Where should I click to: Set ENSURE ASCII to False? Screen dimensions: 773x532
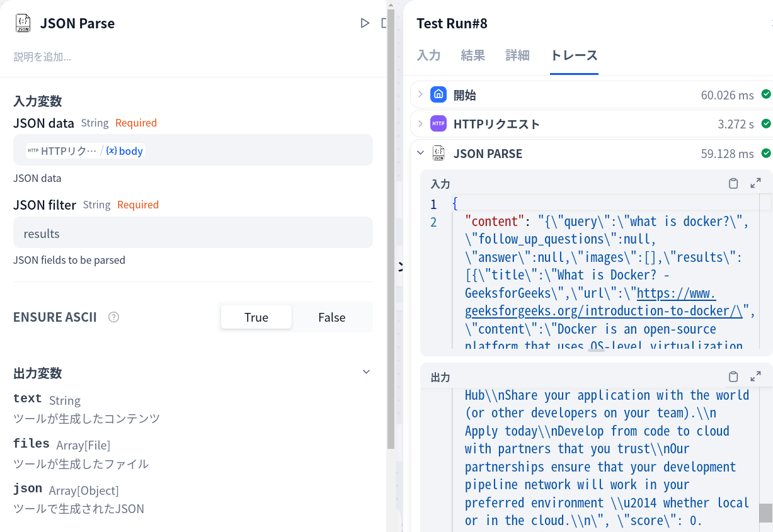(x=331, y=317)
